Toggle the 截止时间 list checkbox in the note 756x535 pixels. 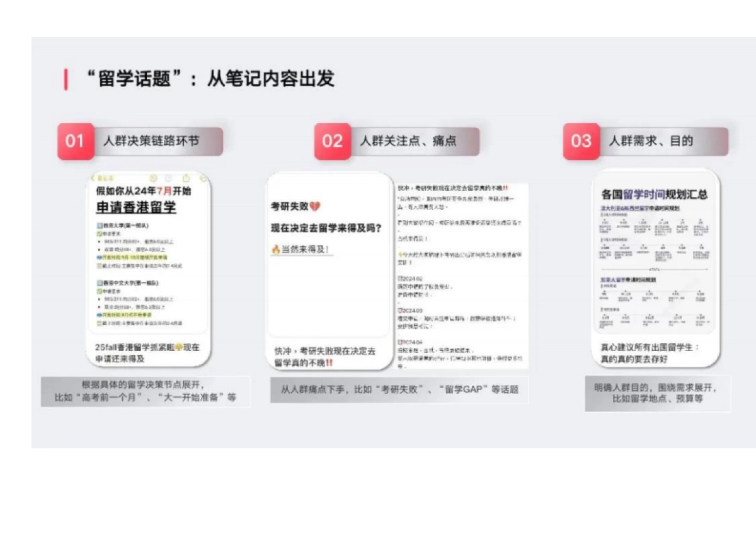click(x=100, y=265)
